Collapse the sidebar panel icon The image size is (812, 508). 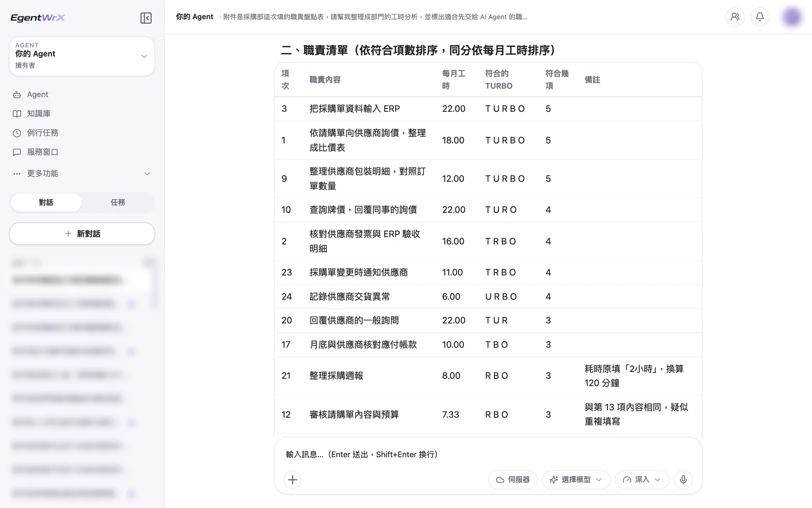click(x=146, y=18)
